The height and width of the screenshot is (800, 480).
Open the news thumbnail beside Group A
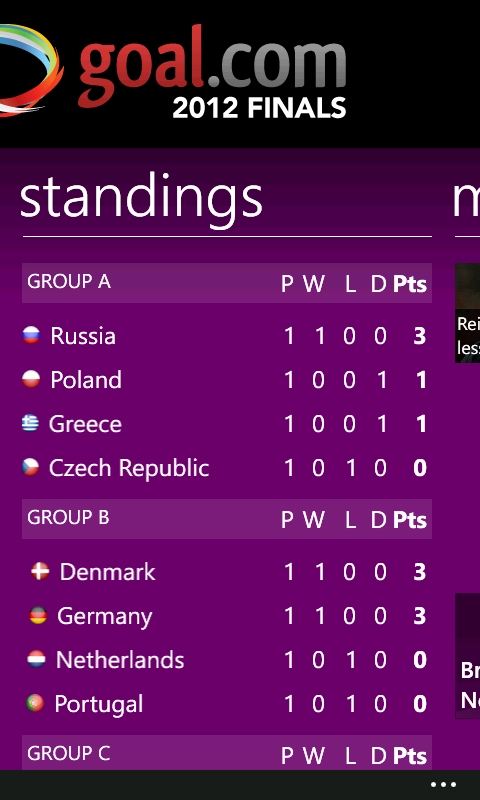pyautogui.click(x=468, y=313)
